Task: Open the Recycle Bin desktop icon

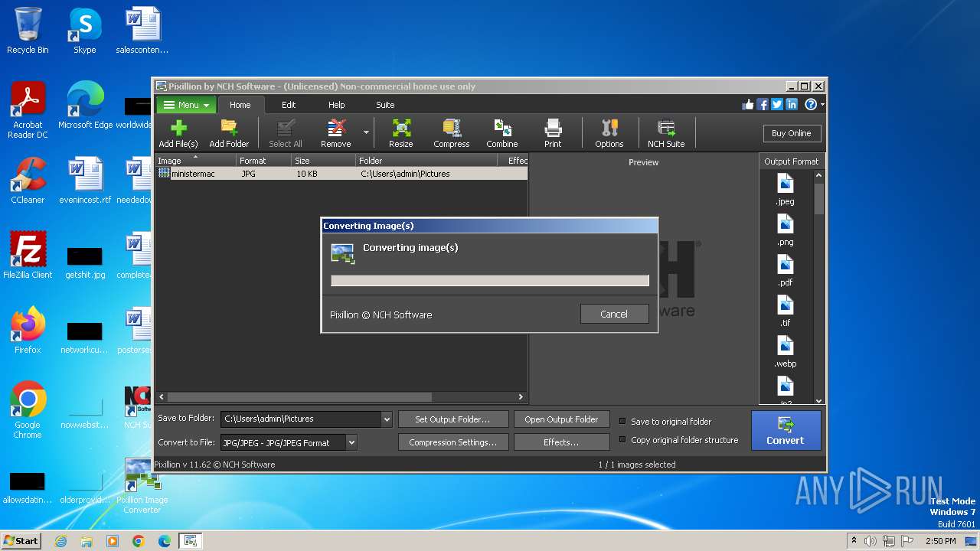Action: pyautogui.click(x=28, y=31)
